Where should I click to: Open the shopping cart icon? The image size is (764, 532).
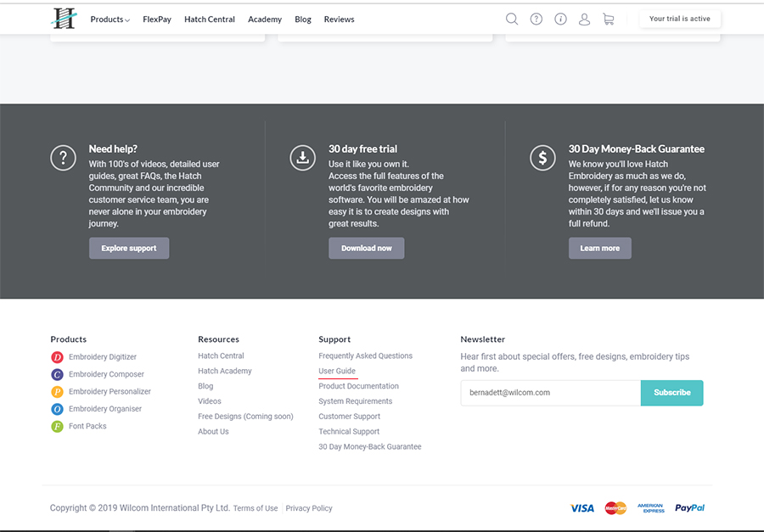click(609, 18)
